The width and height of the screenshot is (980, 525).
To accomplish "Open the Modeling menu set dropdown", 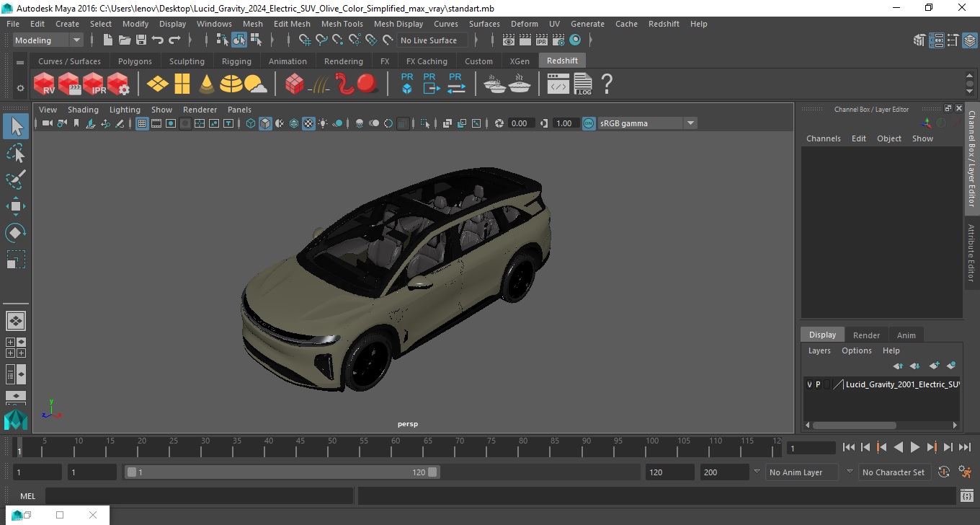I will click(48, 40).
